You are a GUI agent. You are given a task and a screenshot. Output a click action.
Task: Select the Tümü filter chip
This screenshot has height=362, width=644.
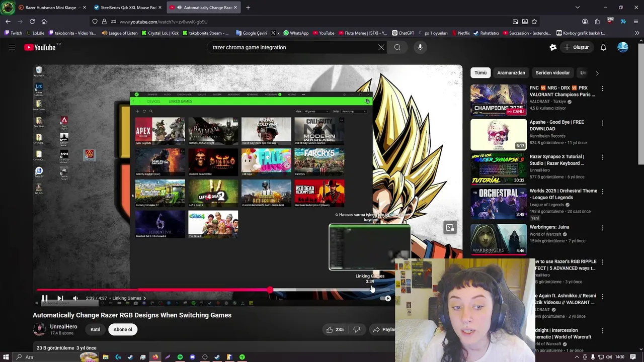point(480,73)
